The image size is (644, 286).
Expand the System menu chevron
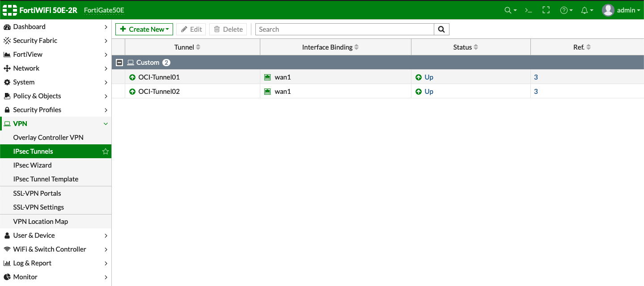(106, 82)
